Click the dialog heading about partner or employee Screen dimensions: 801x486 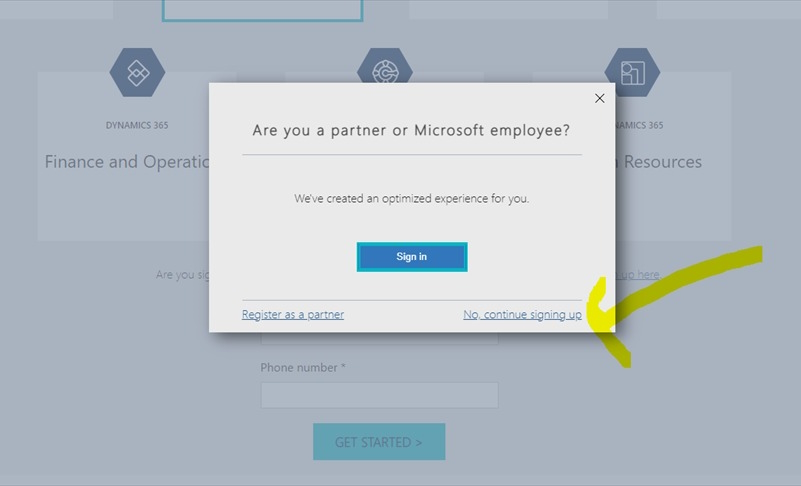pyautogui.click(x=411, y=130)
